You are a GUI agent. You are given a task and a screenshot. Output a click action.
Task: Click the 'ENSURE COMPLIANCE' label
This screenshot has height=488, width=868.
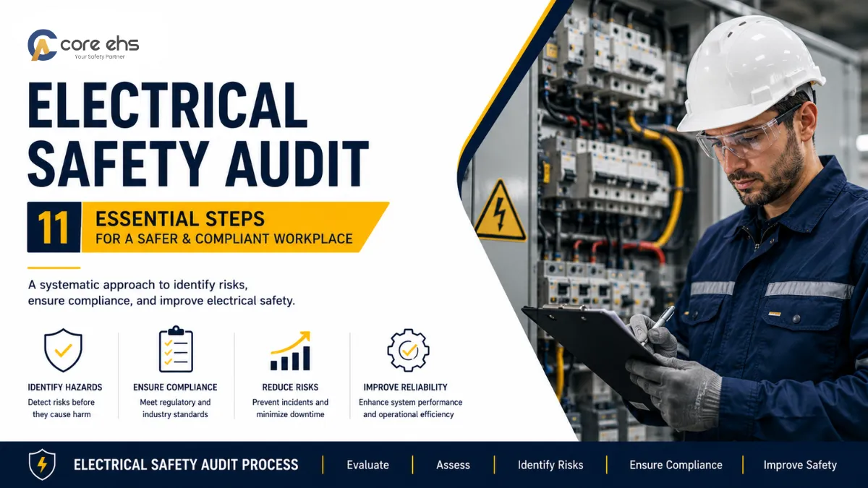[175, 388]
